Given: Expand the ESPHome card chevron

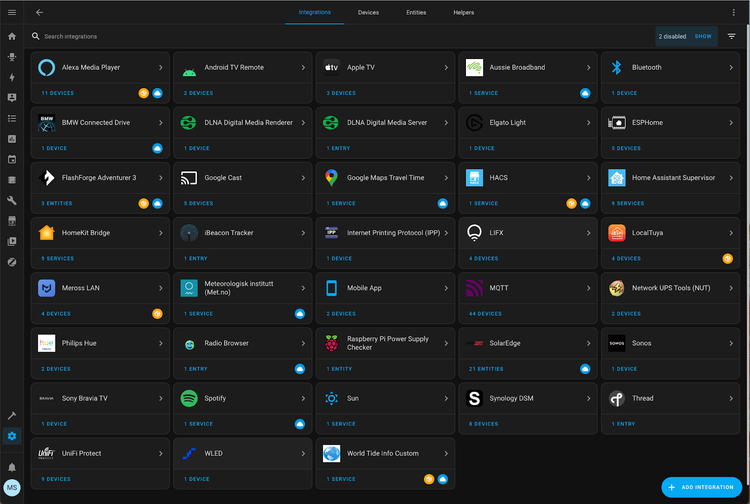Looking at the screenshot, I should (731, 122).
